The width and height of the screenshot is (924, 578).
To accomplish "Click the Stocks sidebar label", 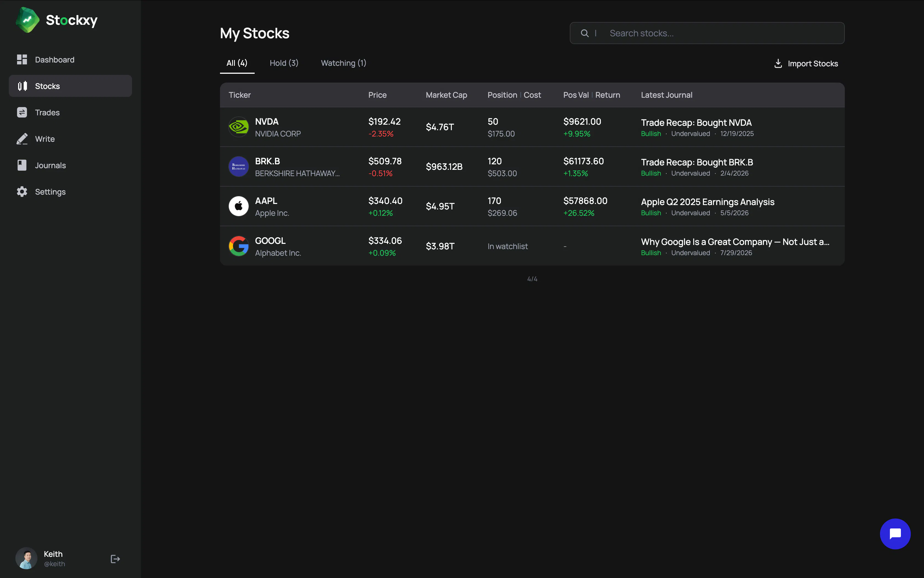I will (47, 86).
